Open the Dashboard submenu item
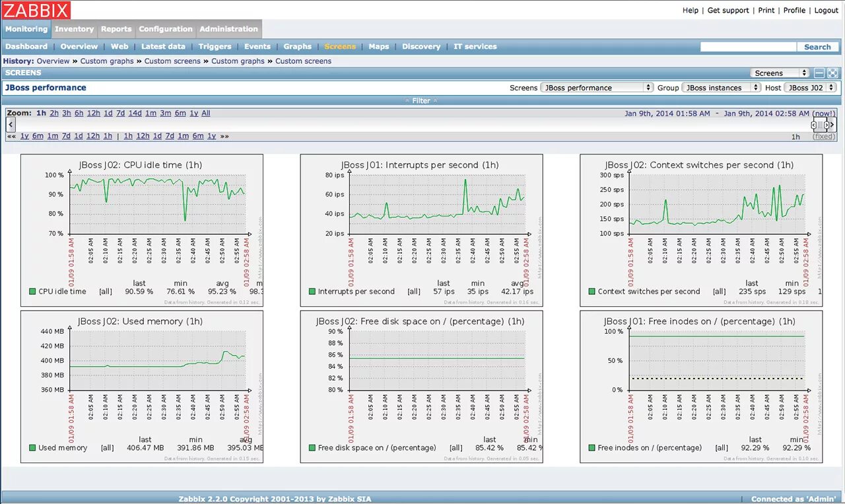The height and width of the screenshot is (504, 845). click(26, 47)
